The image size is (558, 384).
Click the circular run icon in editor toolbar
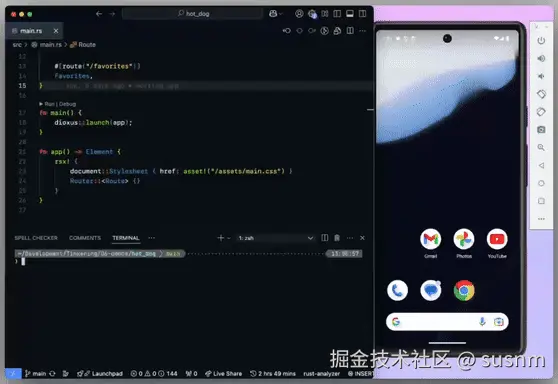point(325,31)
